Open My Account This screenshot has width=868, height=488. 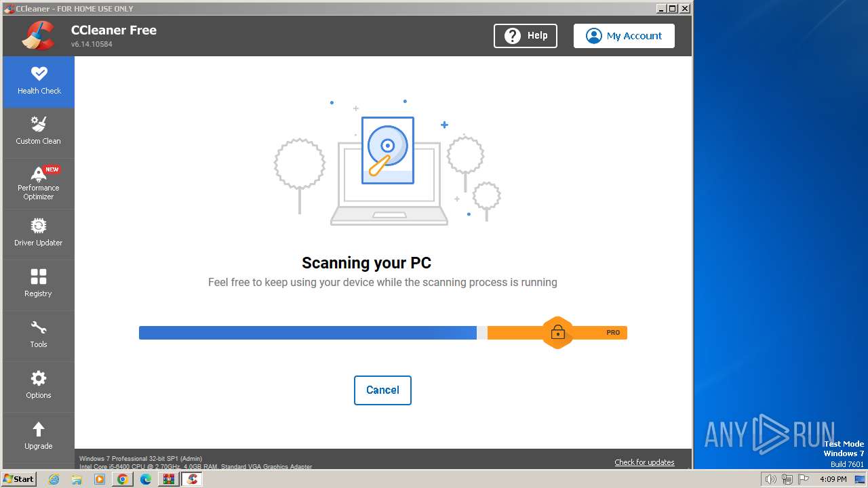tap(624, 36)
